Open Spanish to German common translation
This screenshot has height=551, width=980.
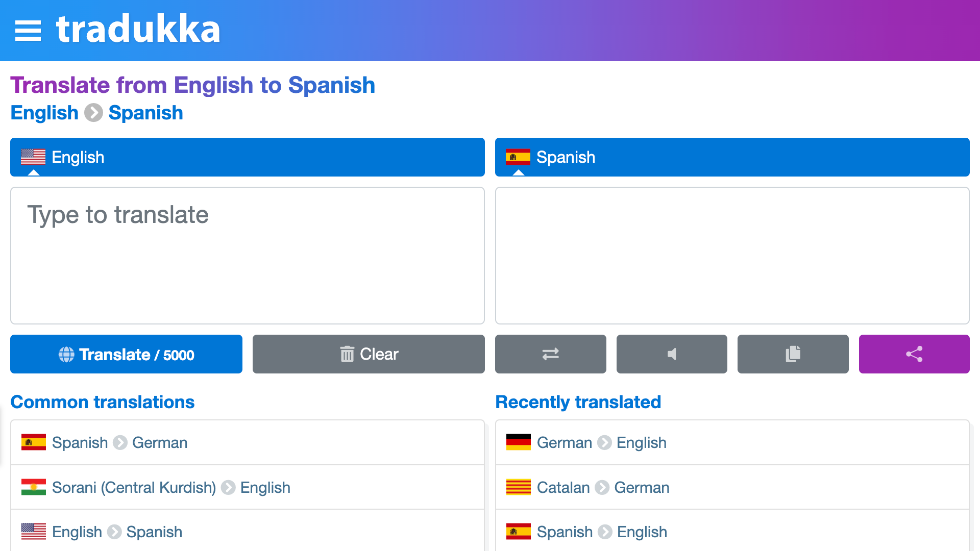[248, 442]
